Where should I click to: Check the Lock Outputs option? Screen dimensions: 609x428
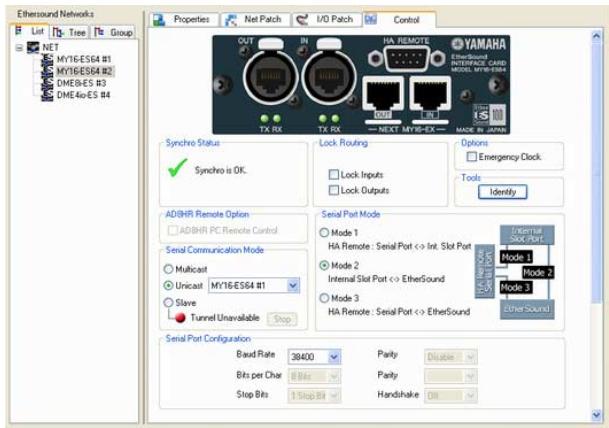pos(334,190)
